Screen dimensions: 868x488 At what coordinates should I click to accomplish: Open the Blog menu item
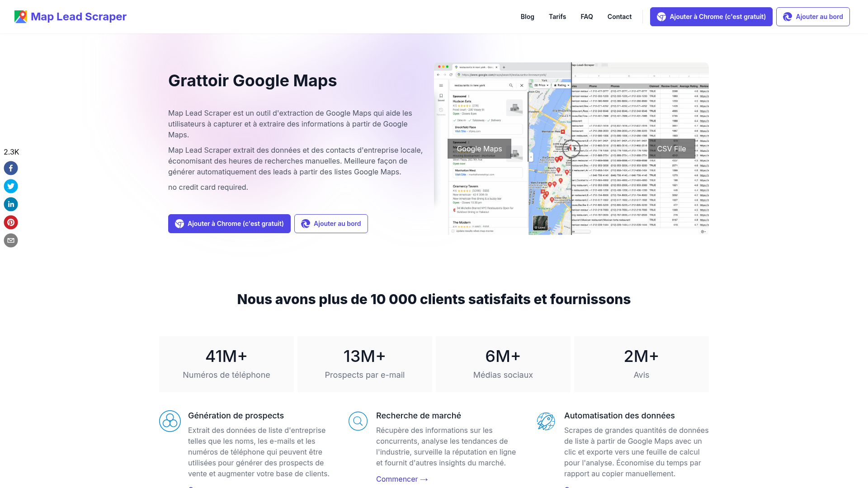pos(527,17)
